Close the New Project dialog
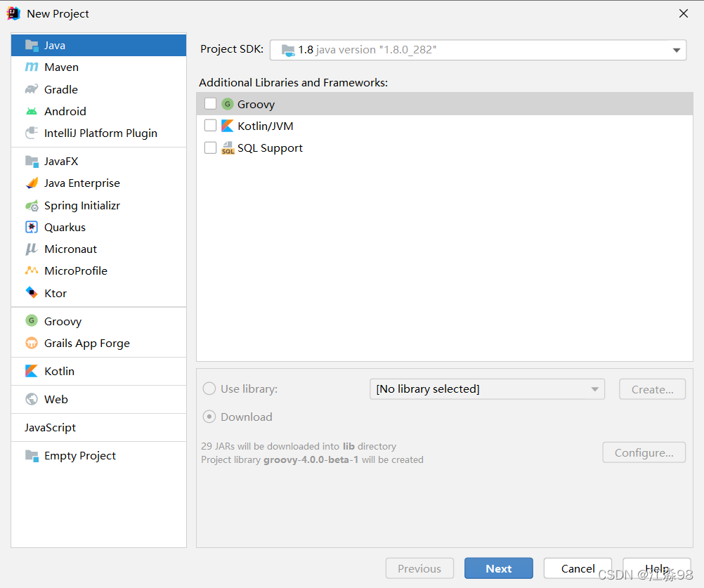 pos(684,13)
